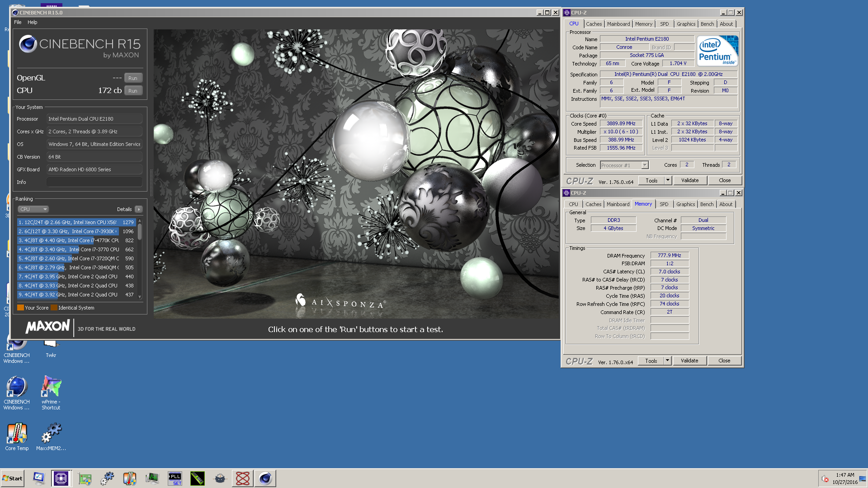Expand Processor #1 selection dropdown
The width and height of the screenshot is (868, 488).
(x=645, y=165)
